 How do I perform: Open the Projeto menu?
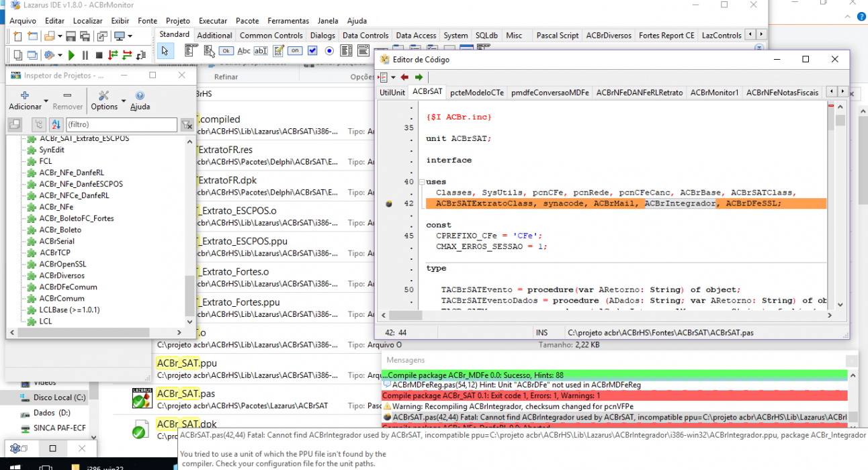click(x=178, y=21)
